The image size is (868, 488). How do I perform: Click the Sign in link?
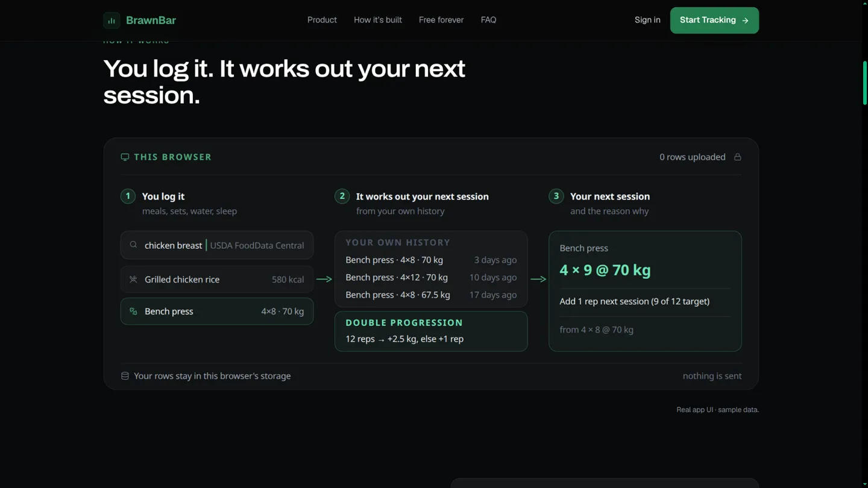pos(647,20)
